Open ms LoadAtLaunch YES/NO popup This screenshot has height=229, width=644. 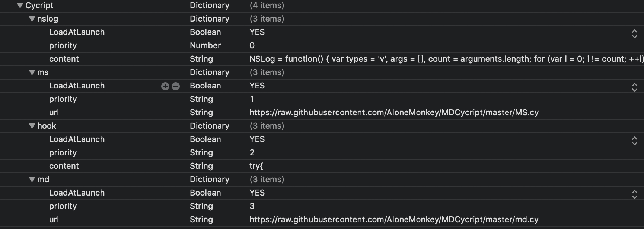click(635, 87)
